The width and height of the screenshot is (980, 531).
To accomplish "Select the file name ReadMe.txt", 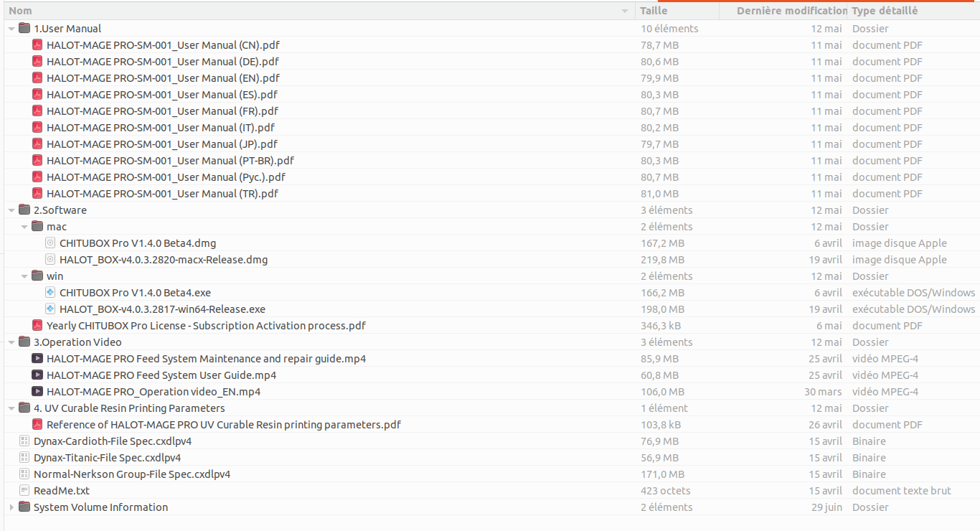I will [x=62, y=491].
